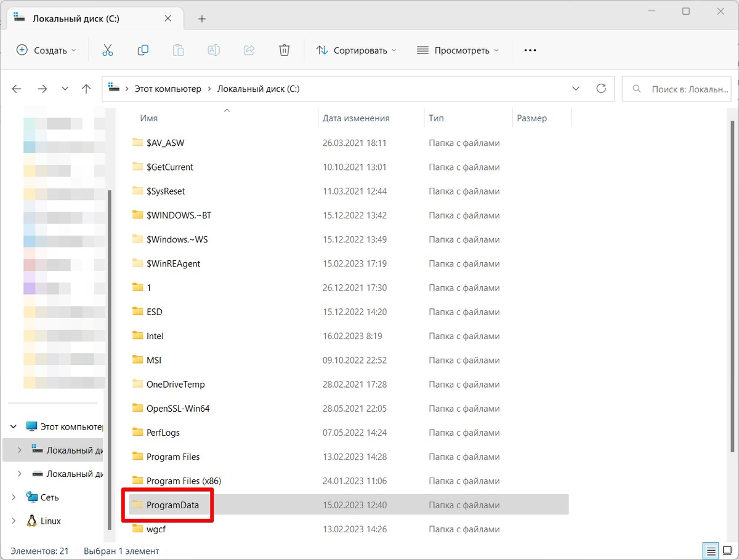This screenshot has width=739, height=560.
Task: Click the Linux penguin icon in sidebar
Action: point(31,521)
